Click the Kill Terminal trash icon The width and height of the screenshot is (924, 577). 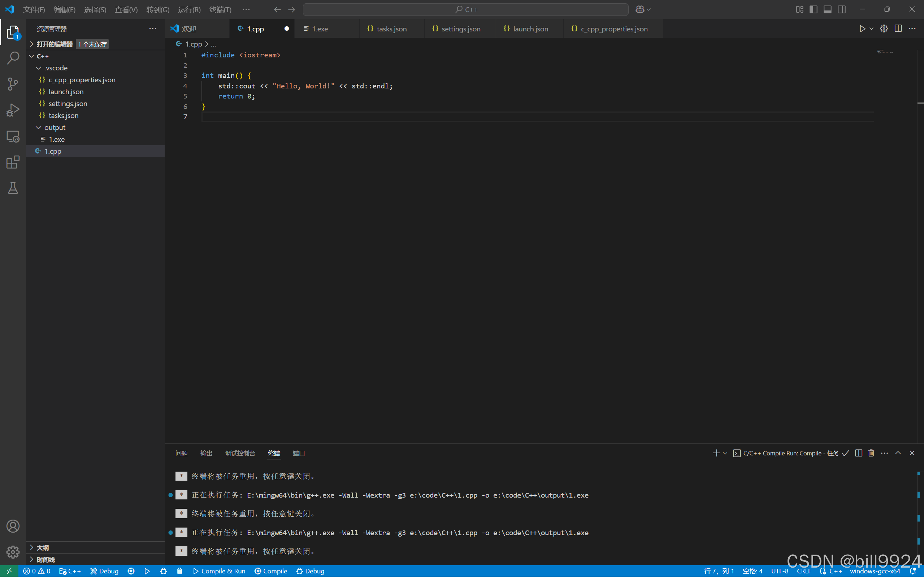point(871,453)
